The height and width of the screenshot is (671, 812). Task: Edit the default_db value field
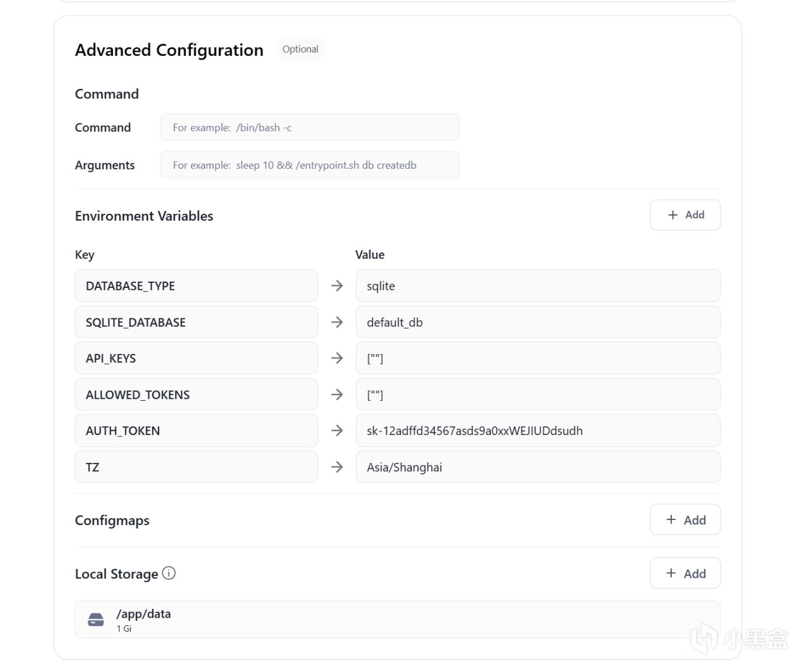(538, 322)
